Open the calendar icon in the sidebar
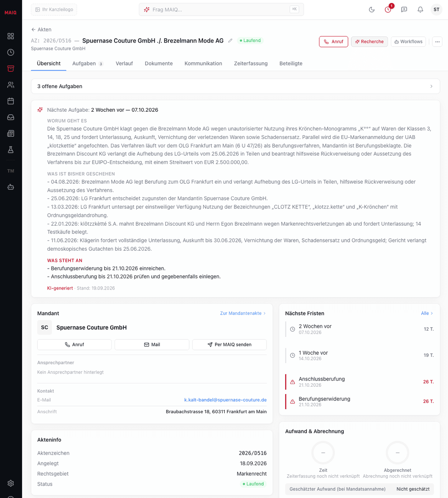Viewport: 448px width, 498px height. [x=11, y=101]
